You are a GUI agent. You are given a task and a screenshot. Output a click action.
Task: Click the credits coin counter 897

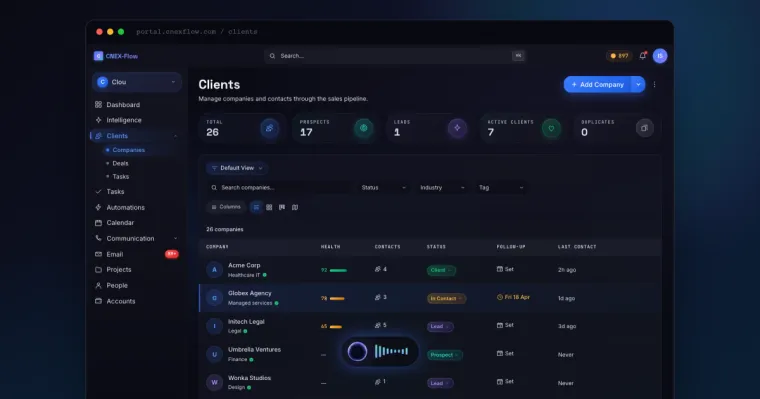click(619, 56)
